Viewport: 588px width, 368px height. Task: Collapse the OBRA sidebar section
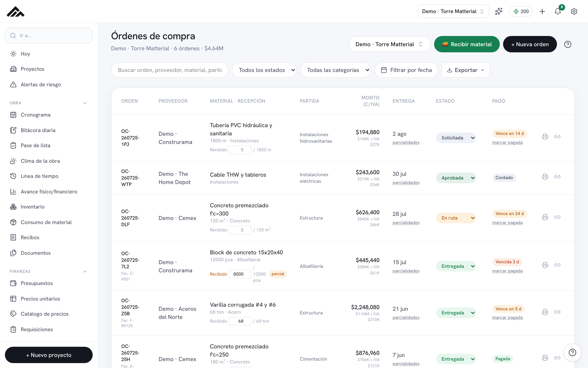coord(85,103)
